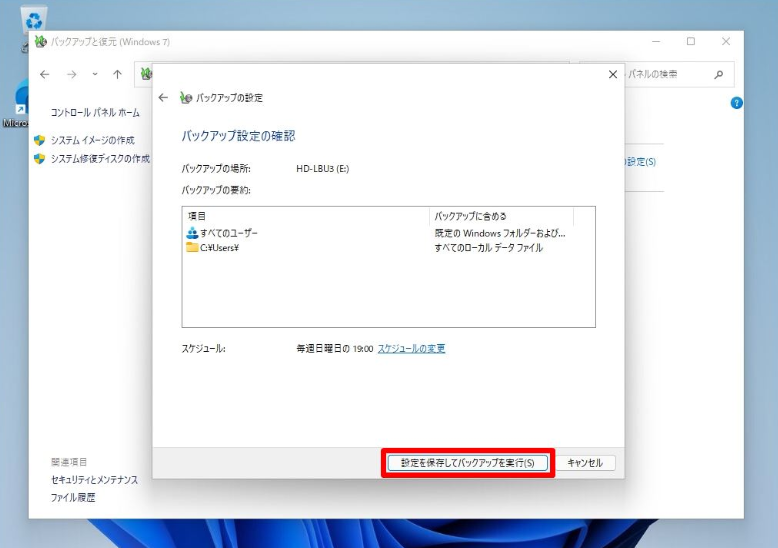The image size is (778, 548).
Task: Click the HD-LBU3 (E:) location text
Action: coord(323,169)
